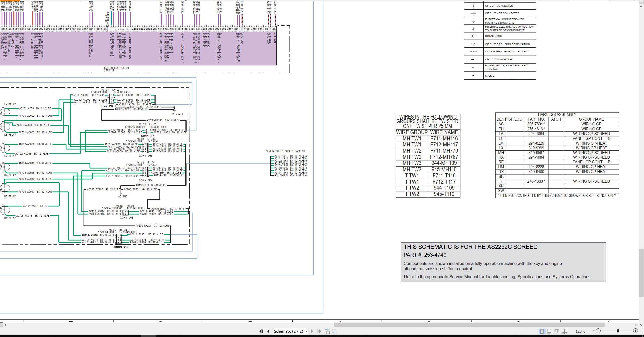Enable continuous facing page layout
644x337 pixels.
click(x=565, y=331)
